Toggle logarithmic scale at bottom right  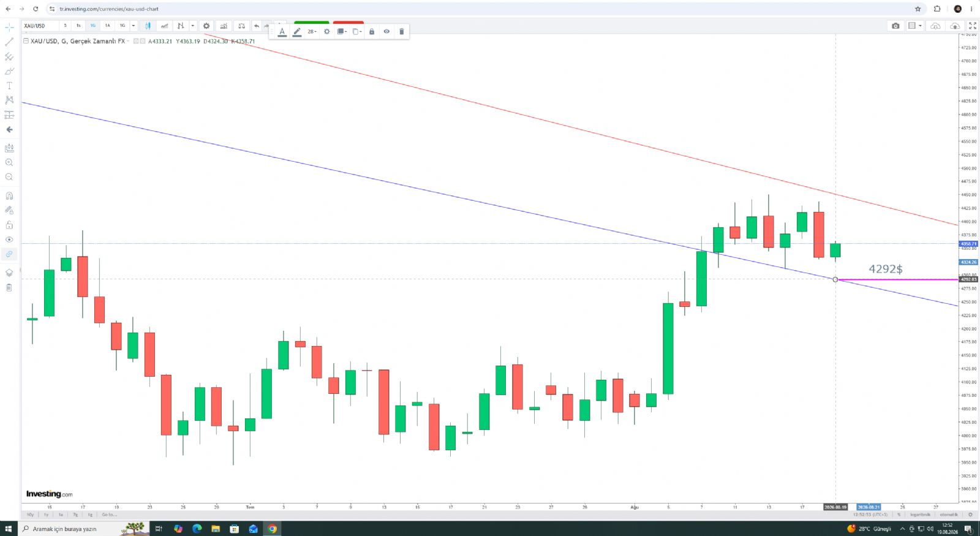point(920,515)
